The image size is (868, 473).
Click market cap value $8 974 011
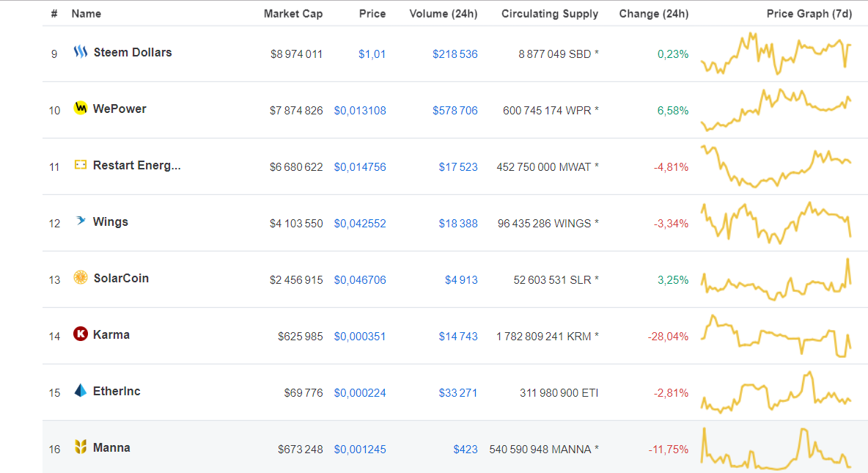click(296, 54)
